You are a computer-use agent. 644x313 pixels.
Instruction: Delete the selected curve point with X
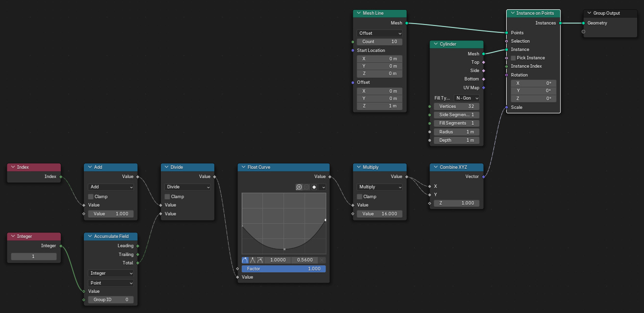tap(322, 260)
